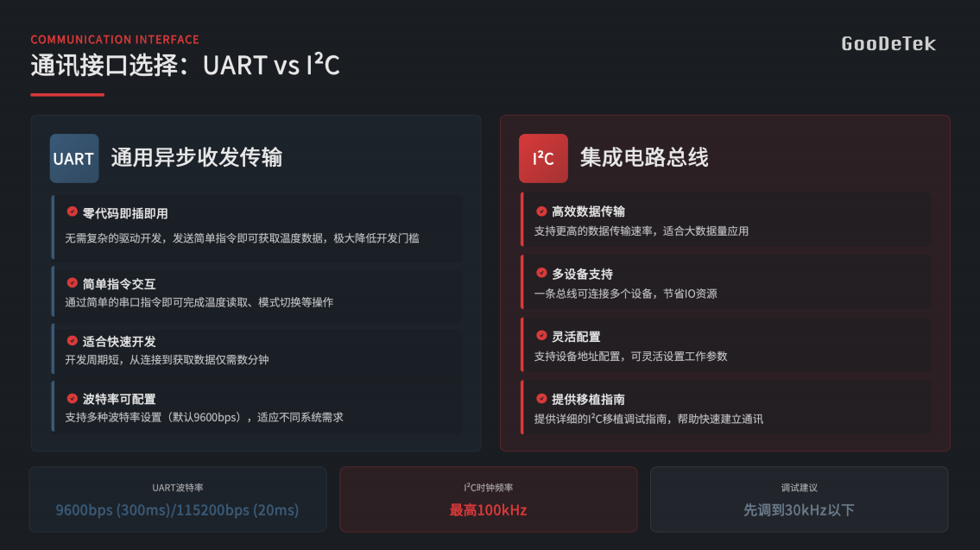Click the check icon beside 波特率可配置
Screen dimensions: 980x550
(x=73, y=398)
